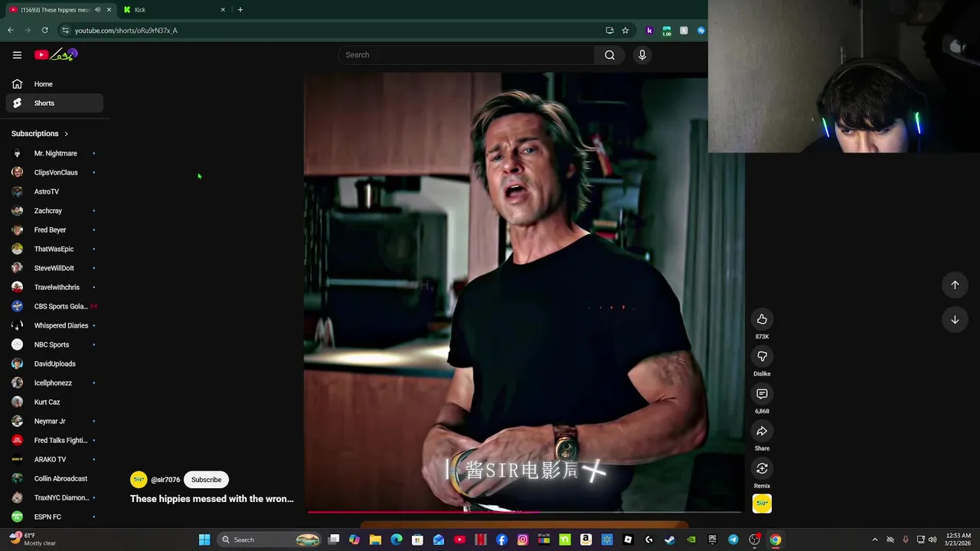
Task: Open Neymar Jr channel
Action: click(54, 421)
